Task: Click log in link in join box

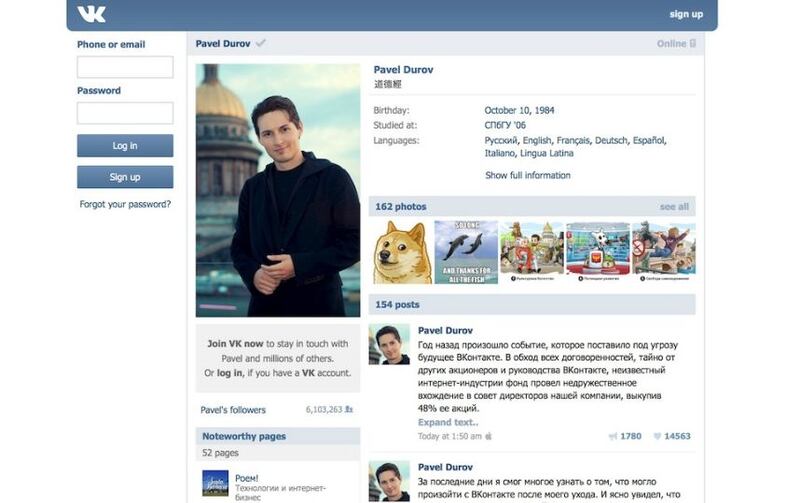Action: coord(230,373)
